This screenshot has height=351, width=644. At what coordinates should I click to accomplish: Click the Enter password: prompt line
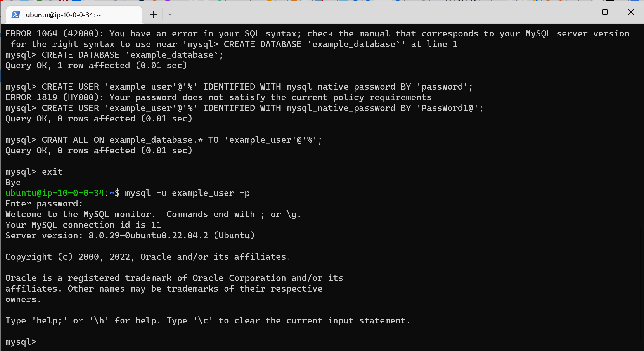pyautogui.click(x=44, y=204)
